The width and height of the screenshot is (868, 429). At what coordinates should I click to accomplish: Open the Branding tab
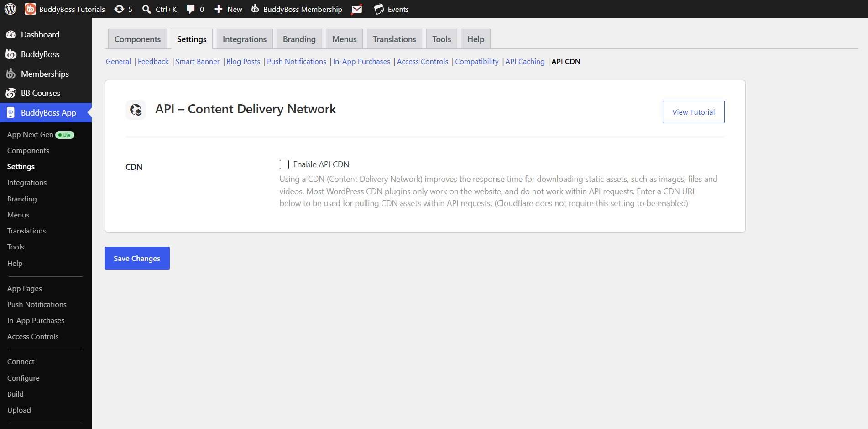click(299, 39)
